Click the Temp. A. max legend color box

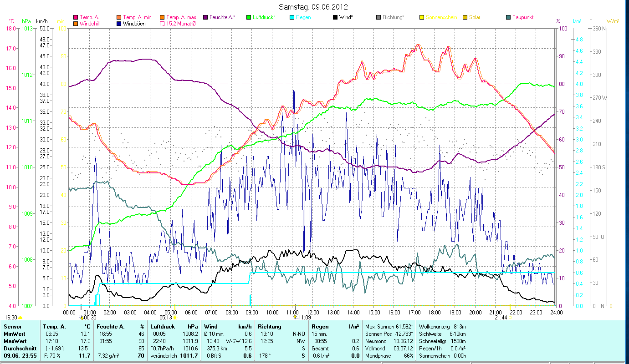coord(162,17)
